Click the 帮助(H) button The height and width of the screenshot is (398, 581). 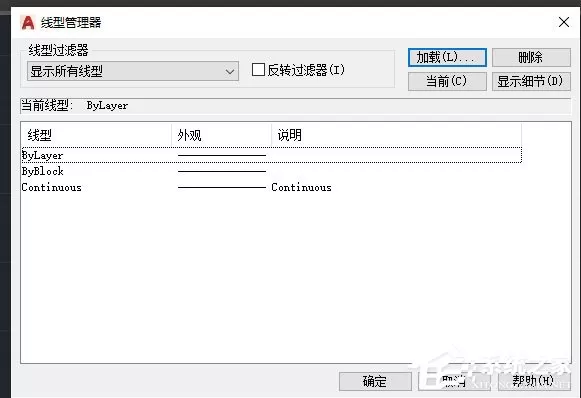(534, 381)
